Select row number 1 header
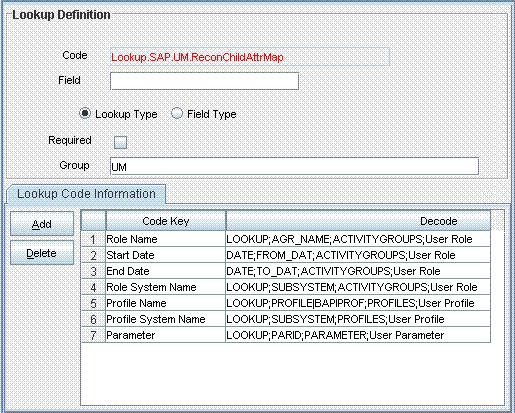 point(93,239)
